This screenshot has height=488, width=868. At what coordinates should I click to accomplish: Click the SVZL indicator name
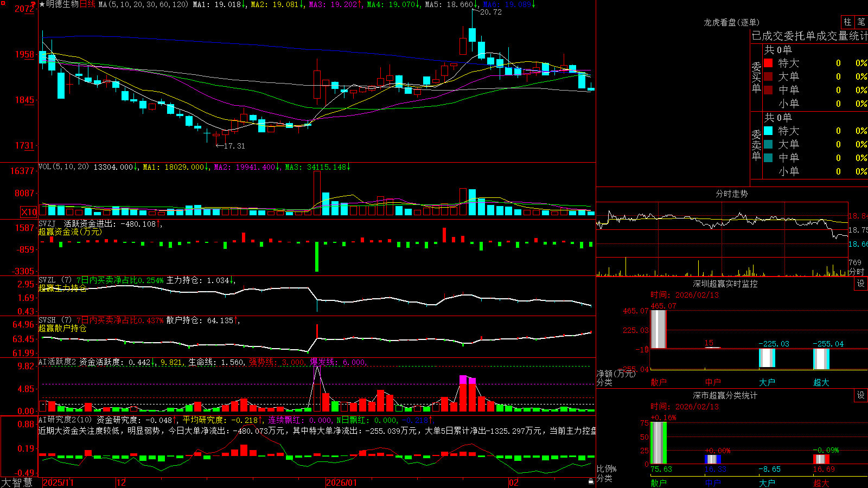click(x=47, y=280)
